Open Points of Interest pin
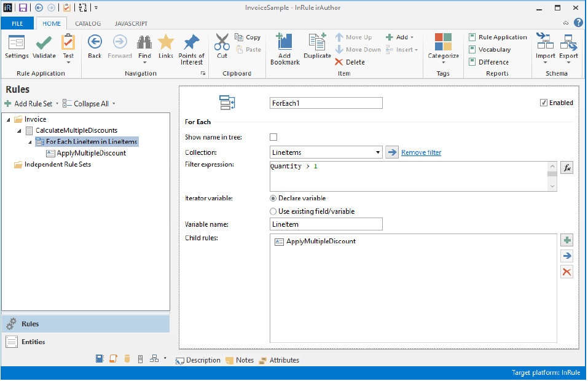Screen dimensions: 588x381 191,43
